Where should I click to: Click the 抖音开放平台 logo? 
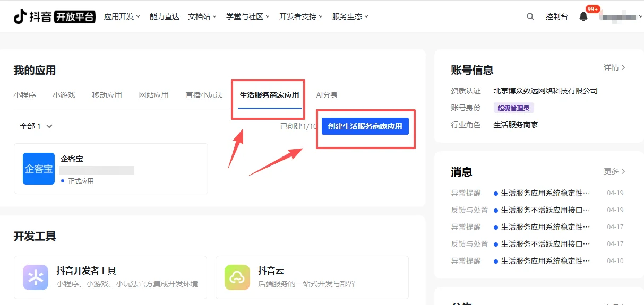click(x=55, y=16)
